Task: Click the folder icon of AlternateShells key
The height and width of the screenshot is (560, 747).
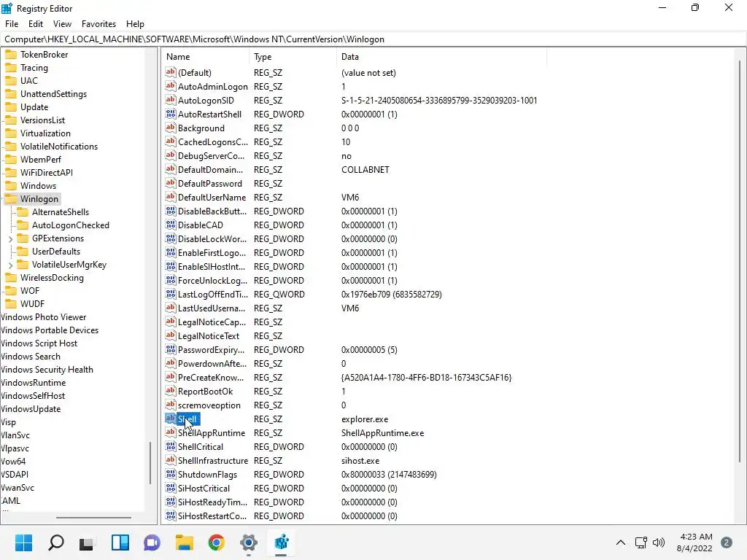Action: pos(23,212)
